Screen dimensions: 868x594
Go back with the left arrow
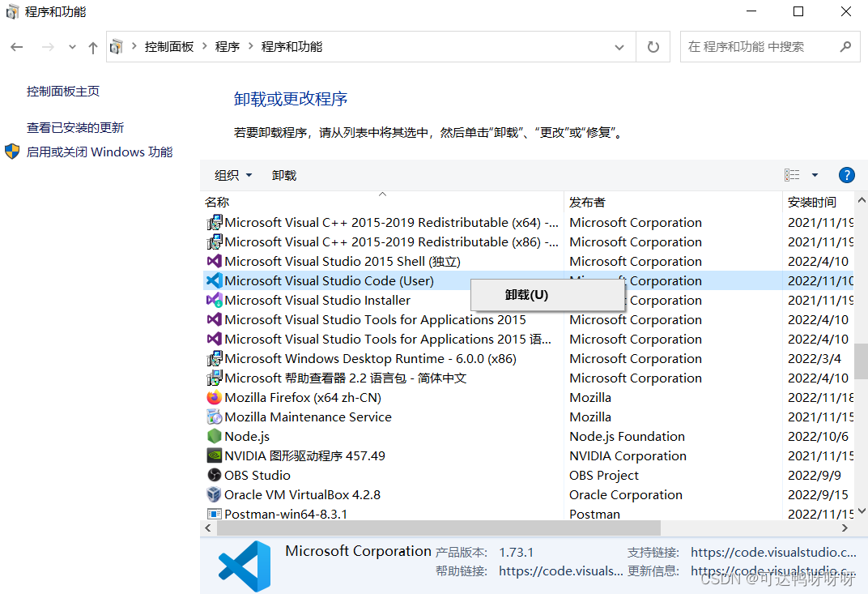click(17, 47)
